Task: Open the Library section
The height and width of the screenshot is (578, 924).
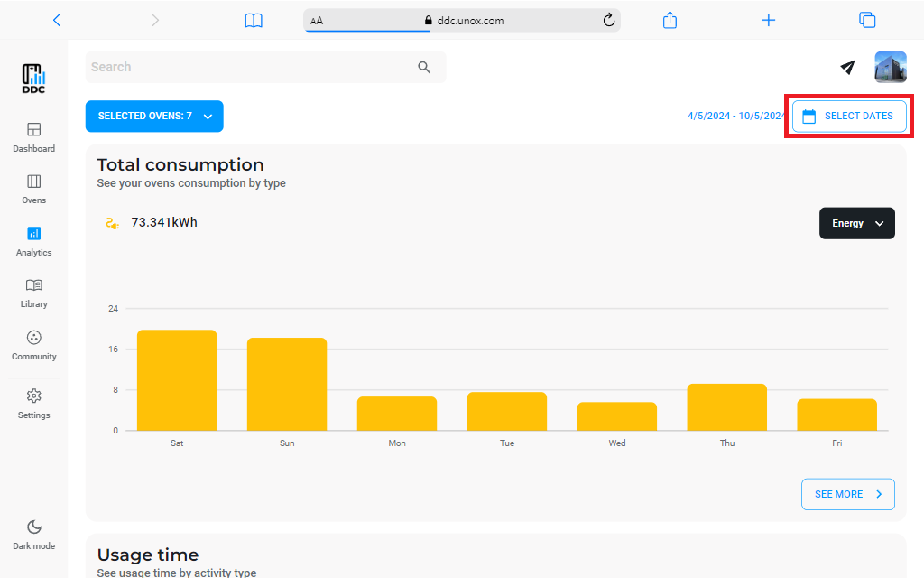Action: pos(33,293)
